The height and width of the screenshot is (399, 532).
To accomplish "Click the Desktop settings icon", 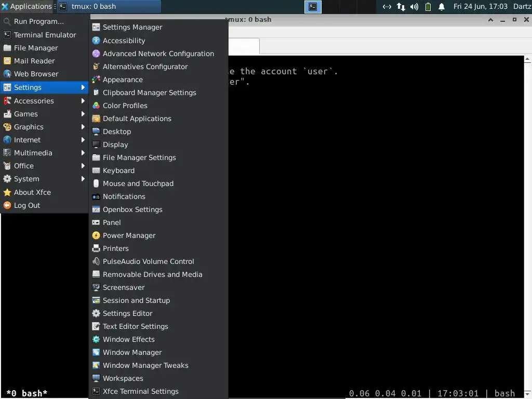I will pos(96,131).
